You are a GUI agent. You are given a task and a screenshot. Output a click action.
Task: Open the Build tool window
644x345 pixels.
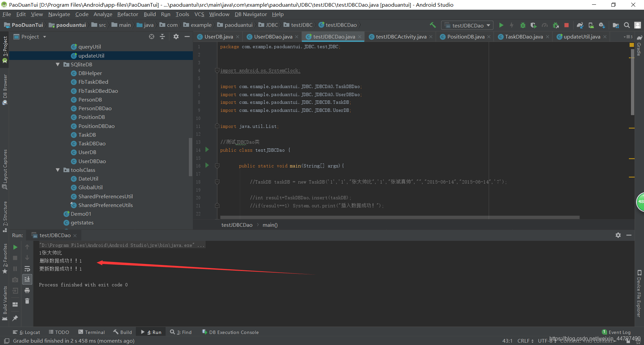(x=123, y=332)
